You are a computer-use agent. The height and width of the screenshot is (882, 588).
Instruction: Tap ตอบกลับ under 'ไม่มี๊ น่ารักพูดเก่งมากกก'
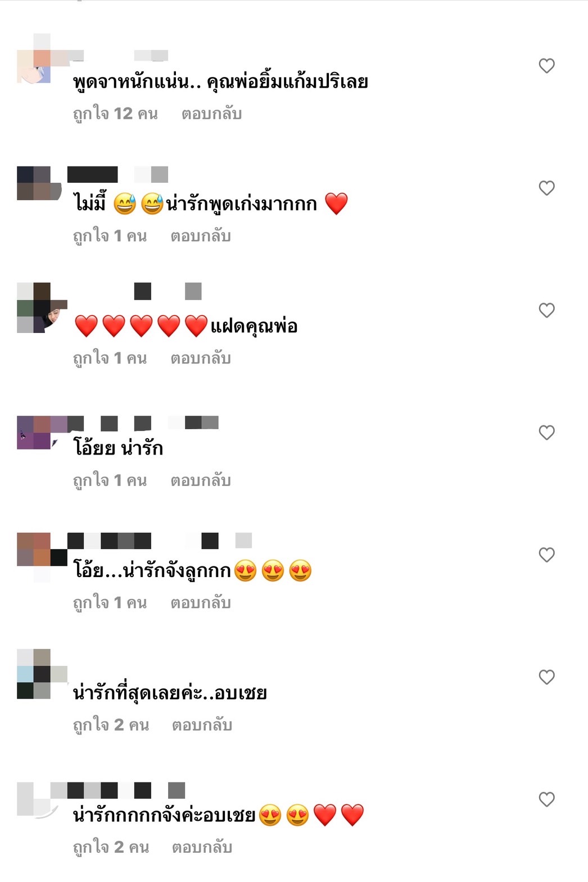coord(201,236)
